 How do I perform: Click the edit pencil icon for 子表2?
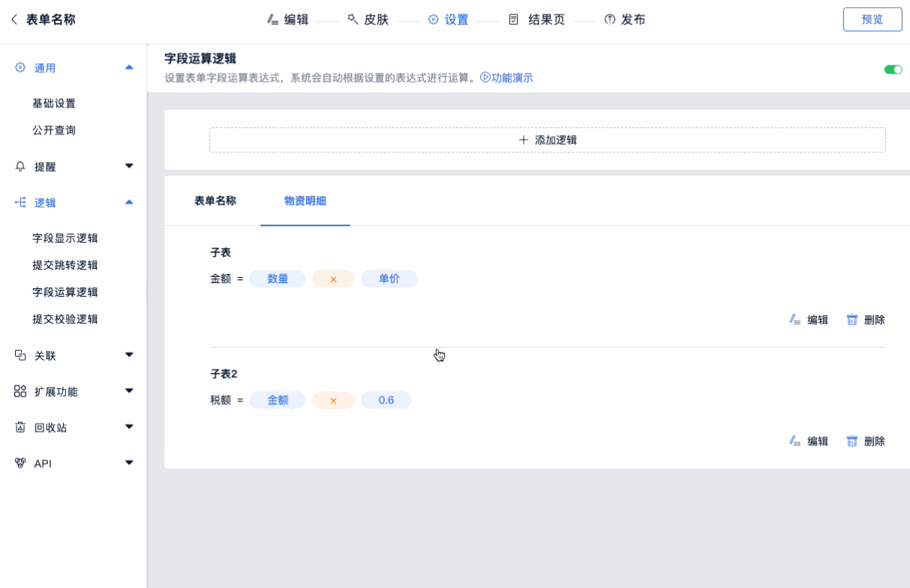point(795,442)
